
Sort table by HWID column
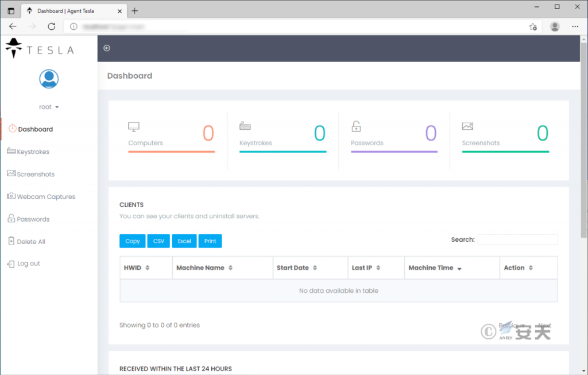[x=137, y=268]
